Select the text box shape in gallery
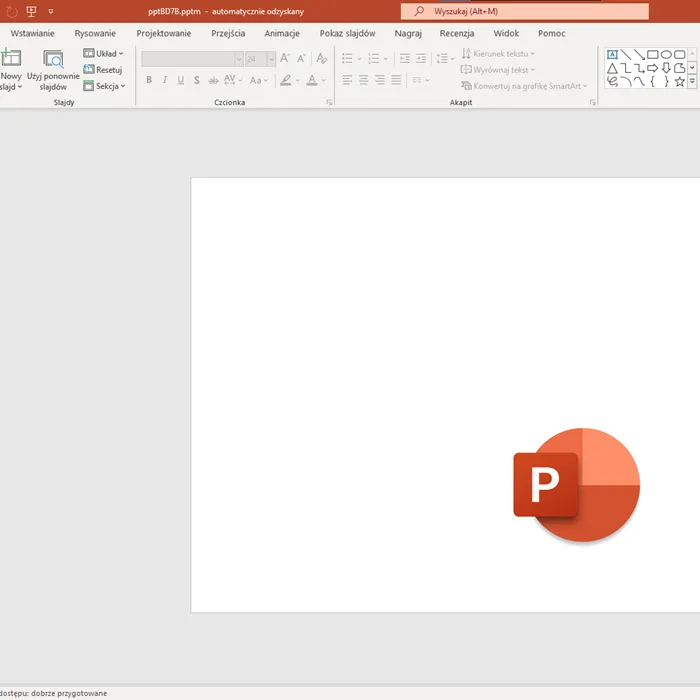 612,55
